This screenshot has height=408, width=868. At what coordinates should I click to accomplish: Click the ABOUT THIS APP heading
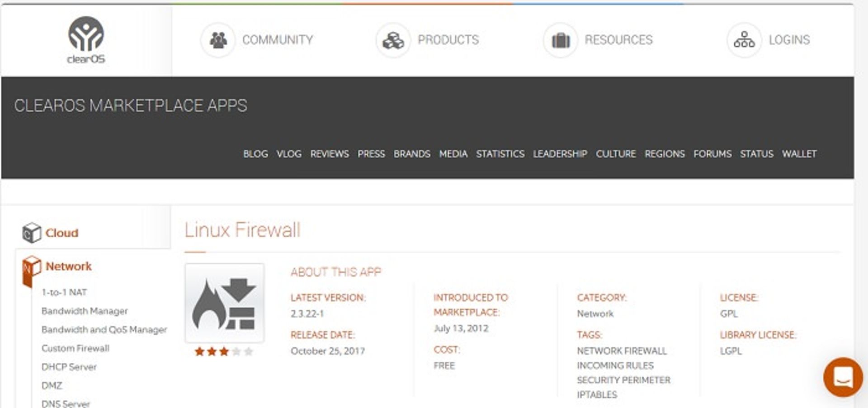point(336,272)
